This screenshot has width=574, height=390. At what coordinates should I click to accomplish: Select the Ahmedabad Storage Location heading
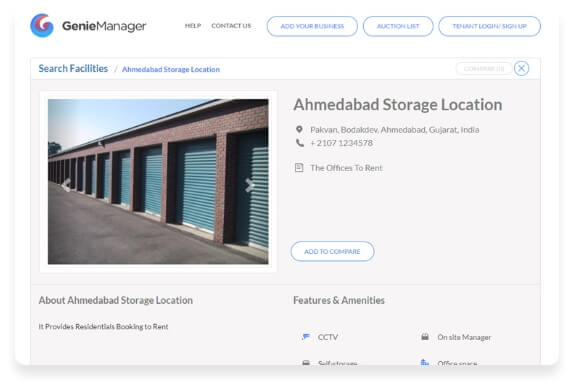pyautogui.click(x=398, y=105)
